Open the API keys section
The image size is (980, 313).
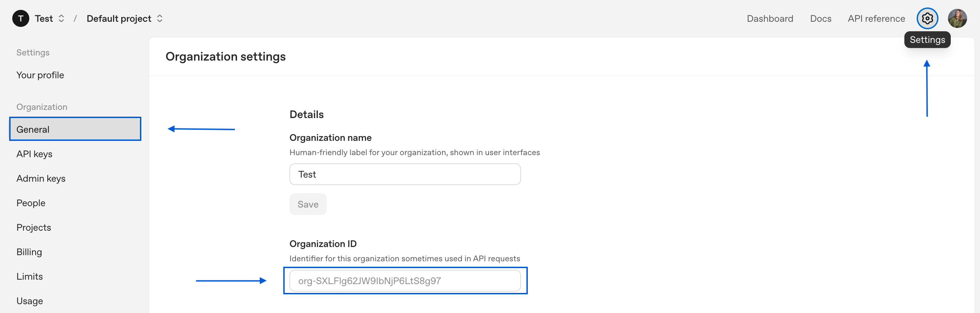(34, 154)
